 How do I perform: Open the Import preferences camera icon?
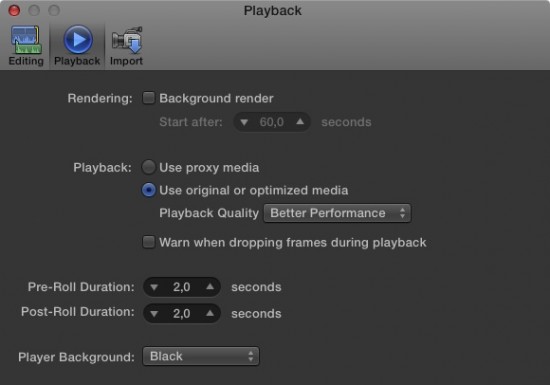[127, 40]
